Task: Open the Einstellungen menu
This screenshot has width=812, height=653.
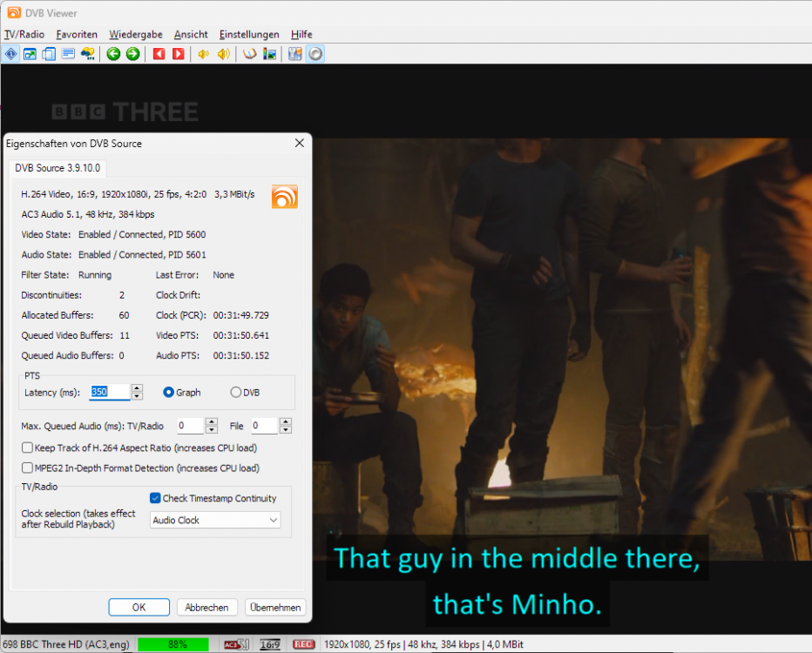Action: (x=249, y=34)
